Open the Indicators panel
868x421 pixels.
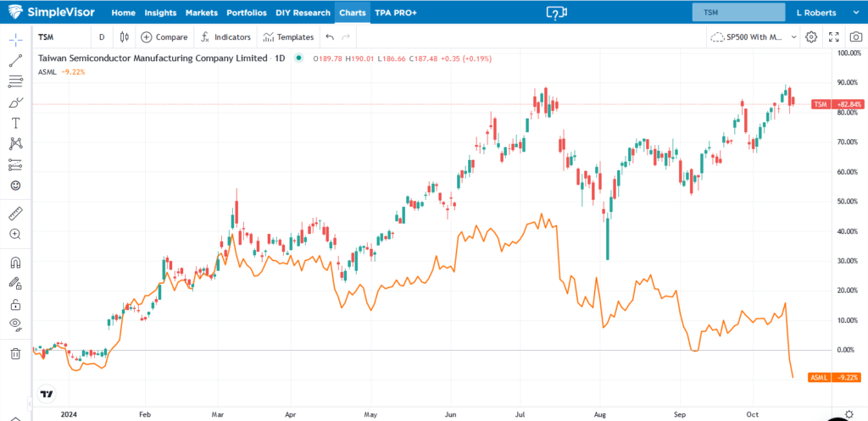coord(225,37)
